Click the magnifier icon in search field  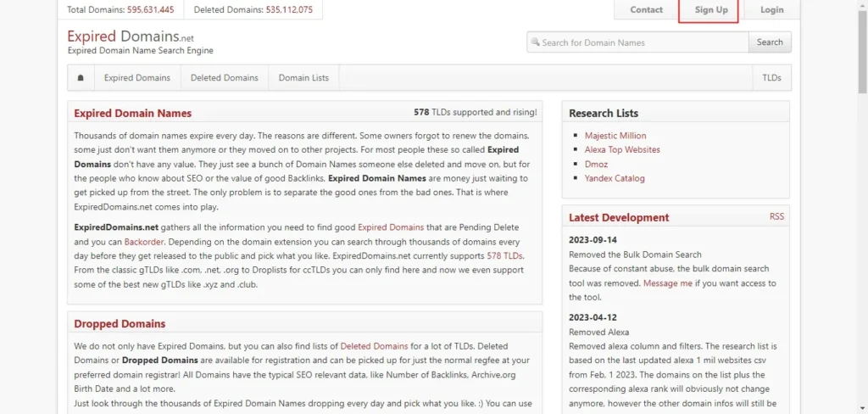pyautogui.click(x=534, y=42)
